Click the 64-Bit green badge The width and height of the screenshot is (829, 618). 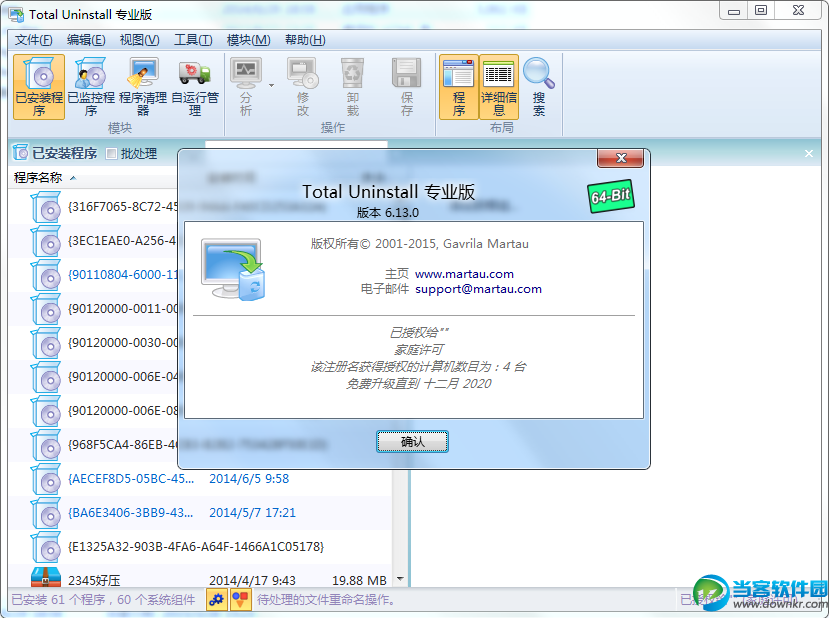coord(611,197)
